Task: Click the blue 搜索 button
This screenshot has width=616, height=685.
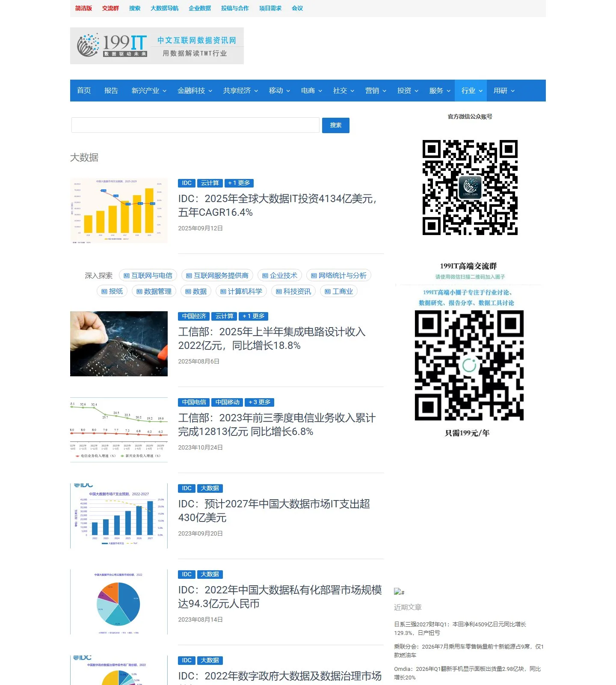Action: (336, 125)
